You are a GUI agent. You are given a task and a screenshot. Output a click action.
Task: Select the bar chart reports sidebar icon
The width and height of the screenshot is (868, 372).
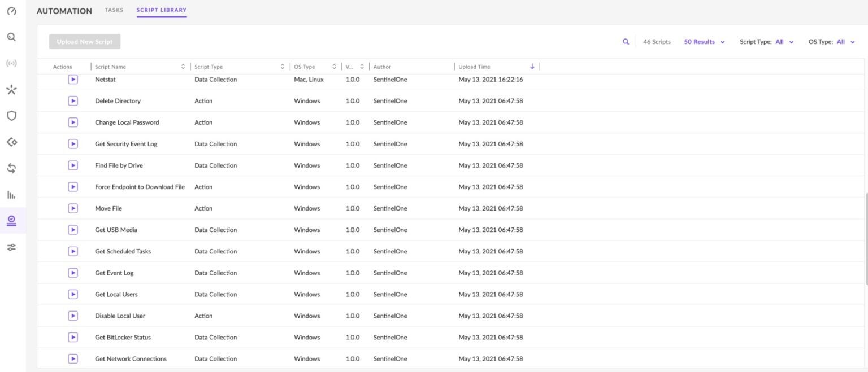(11, 195)
